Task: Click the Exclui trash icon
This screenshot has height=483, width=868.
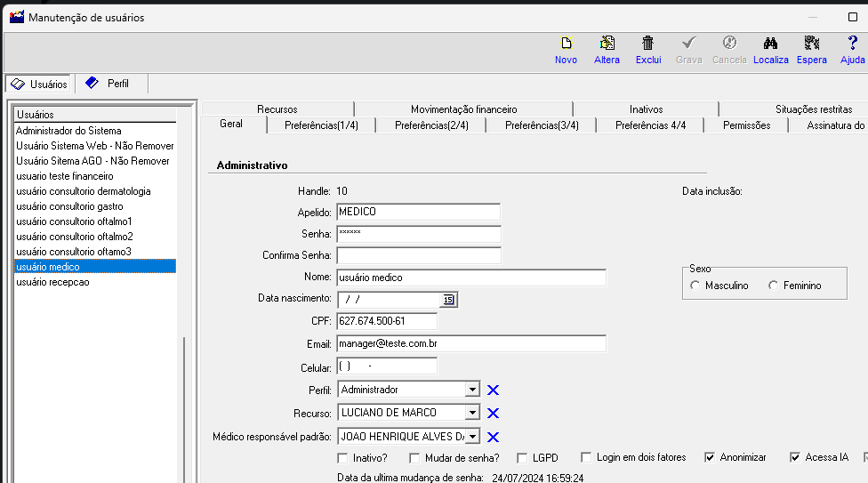Action: (647, 44)
